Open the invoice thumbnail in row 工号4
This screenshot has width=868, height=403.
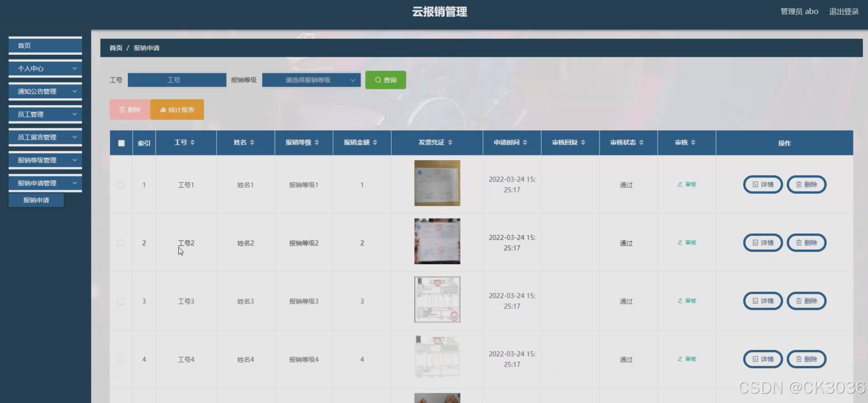pos(437,358)
